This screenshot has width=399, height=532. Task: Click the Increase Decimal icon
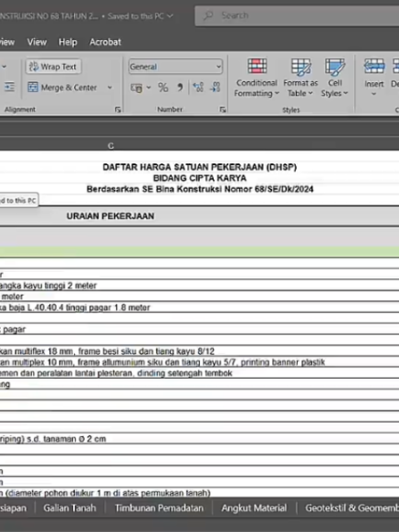198,88
